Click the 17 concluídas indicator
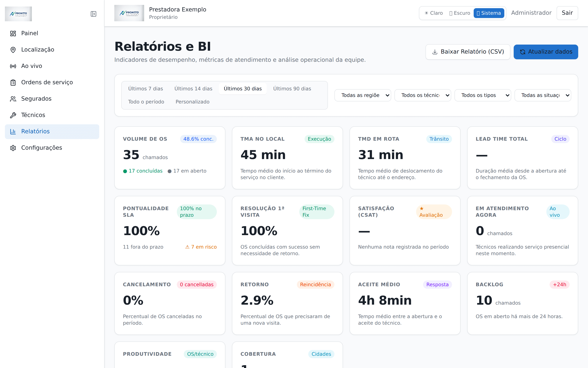Image resolution: width=588 pixels, height=368 pixels. [x=143, y=171]
